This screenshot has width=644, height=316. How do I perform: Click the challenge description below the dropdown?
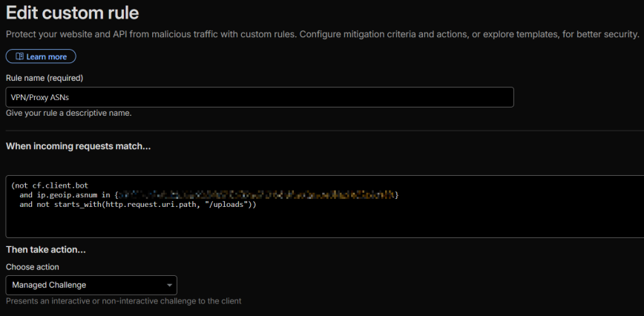coord(123,301)
